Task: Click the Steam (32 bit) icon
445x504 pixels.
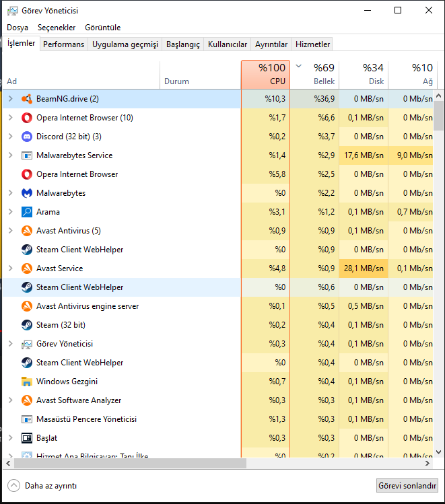Action: tap(27, 325)
